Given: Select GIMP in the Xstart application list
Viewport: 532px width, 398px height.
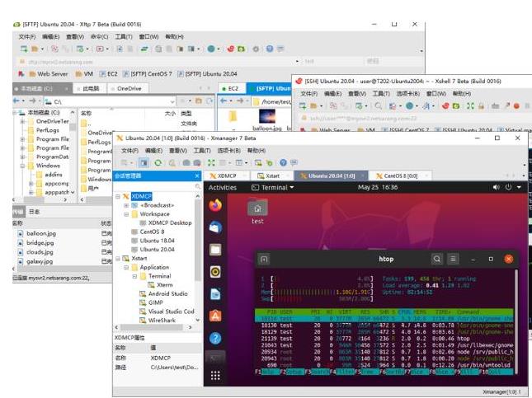Looking at the screenshot, I should coord(155,302).
